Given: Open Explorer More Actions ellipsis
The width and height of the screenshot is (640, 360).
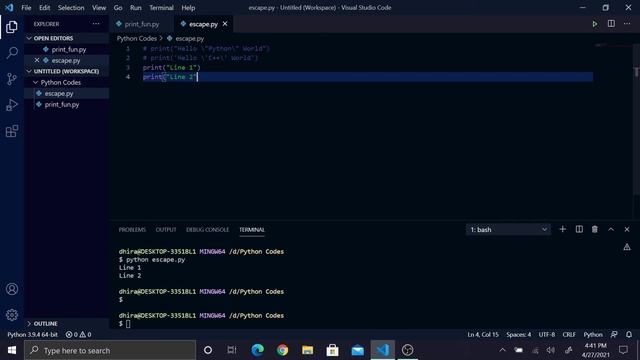Looking at the screenshot, I should coord(96,24).
